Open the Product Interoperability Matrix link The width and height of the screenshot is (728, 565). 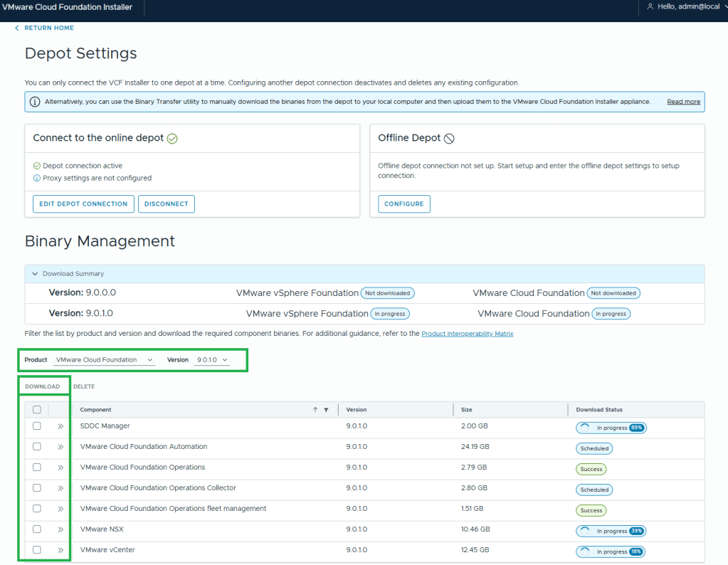click(467, 334)
